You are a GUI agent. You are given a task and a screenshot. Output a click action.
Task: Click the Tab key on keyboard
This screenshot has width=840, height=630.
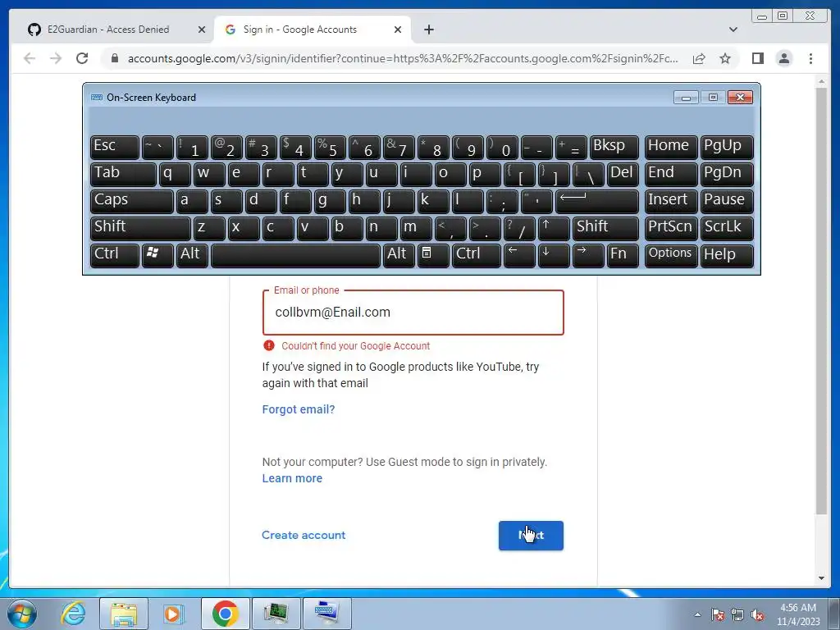click(123, 175)
